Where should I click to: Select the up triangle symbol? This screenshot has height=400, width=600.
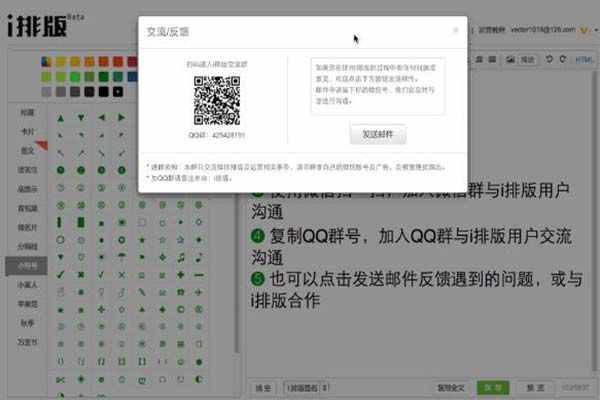pos(60,118)
